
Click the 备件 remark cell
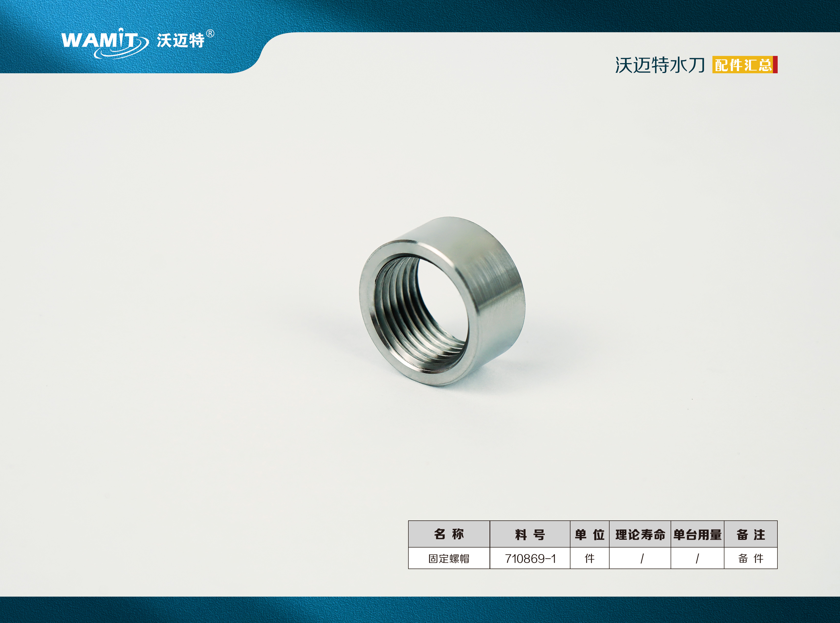(751, 559)
